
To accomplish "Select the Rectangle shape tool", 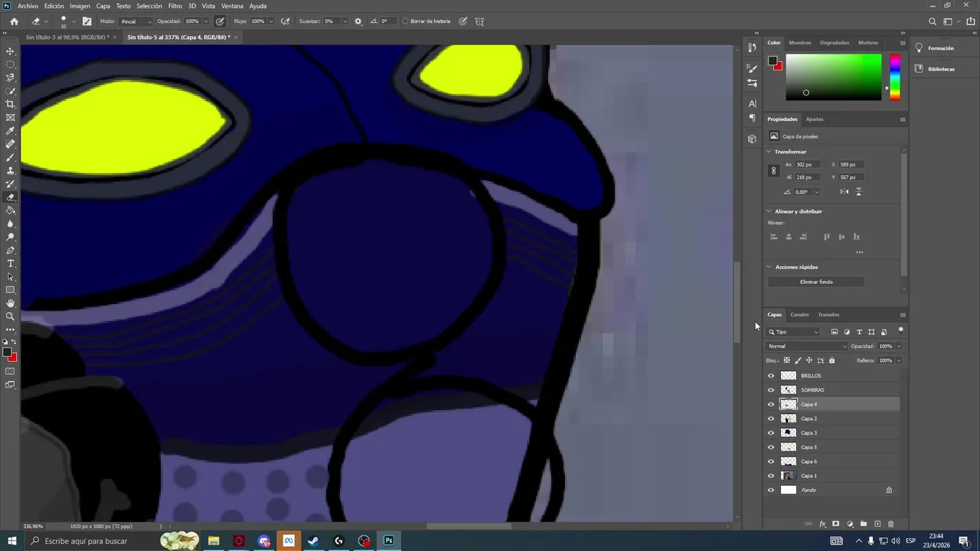I will (11, 290).
